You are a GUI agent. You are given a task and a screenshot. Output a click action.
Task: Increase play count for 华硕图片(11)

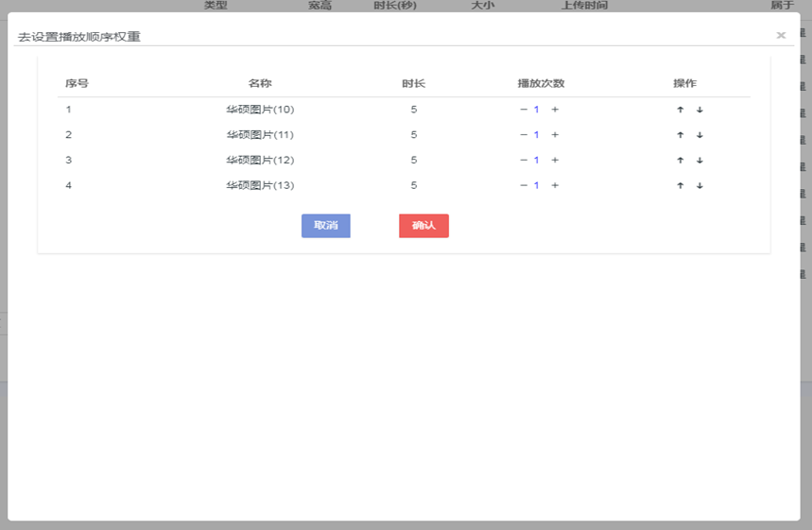click(555, 135)
